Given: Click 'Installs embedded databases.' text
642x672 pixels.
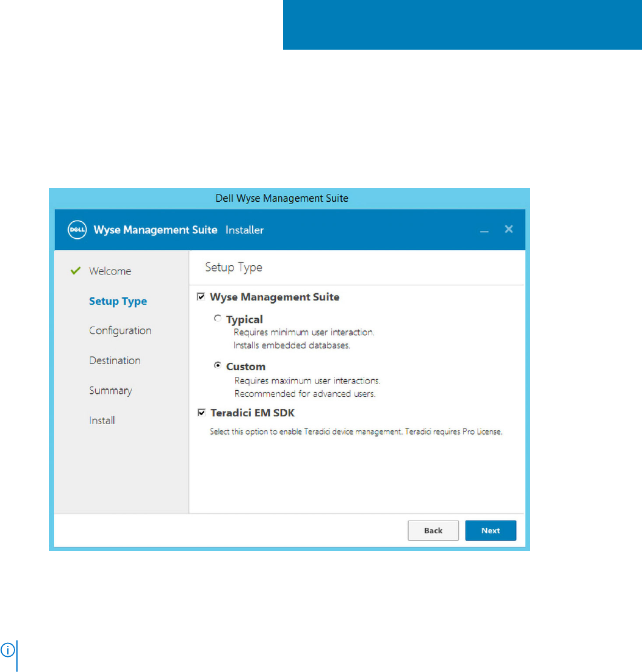Looking at the screenshot, I should pos(292,345).
